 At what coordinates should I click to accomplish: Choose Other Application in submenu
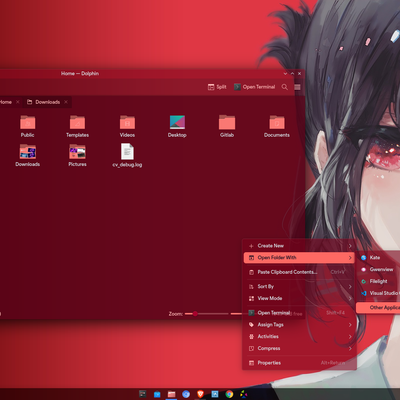click(379, 308)
